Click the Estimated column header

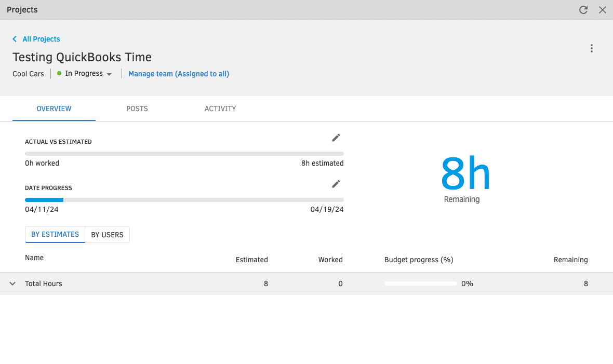pos(252,260)
